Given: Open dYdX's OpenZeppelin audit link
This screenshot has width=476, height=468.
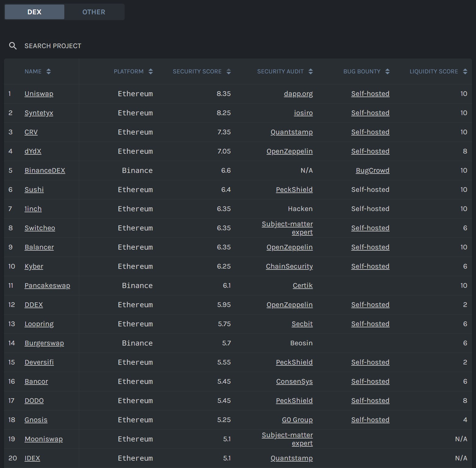Looking at the screenshot, I should click(290, 151).
